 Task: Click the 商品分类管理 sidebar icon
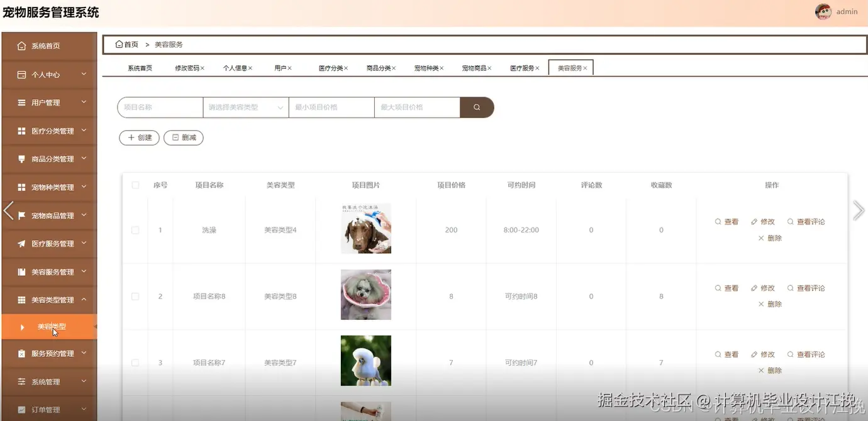[21, 159]
